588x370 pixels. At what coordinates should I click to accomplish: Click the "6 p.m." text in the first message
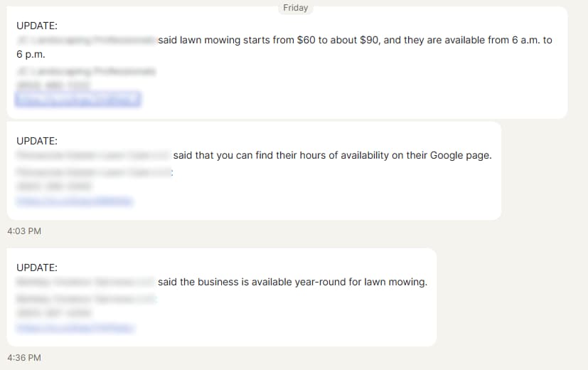[31, 54]
